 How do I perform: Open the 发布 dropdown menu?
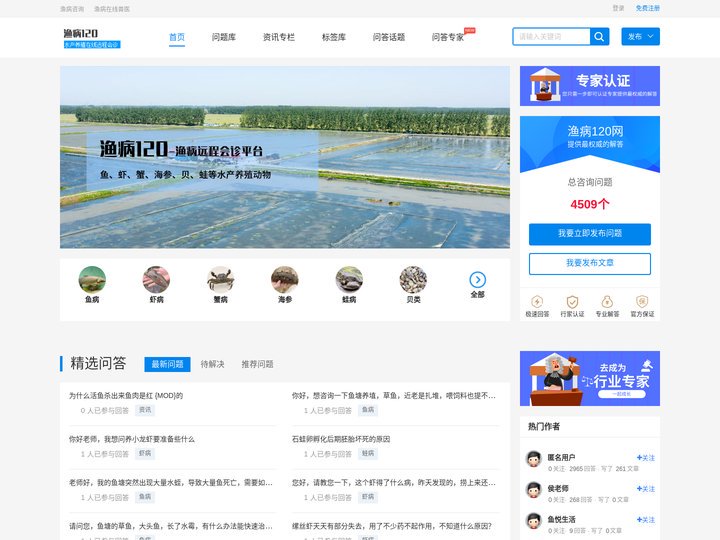(x=641, y=37)
